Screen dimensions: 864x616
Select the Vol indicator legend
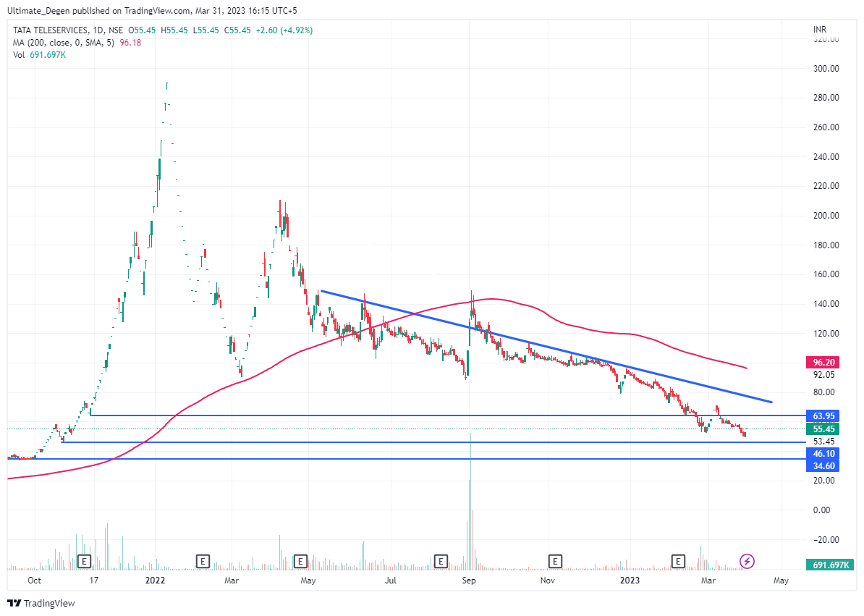coord(20,54)
